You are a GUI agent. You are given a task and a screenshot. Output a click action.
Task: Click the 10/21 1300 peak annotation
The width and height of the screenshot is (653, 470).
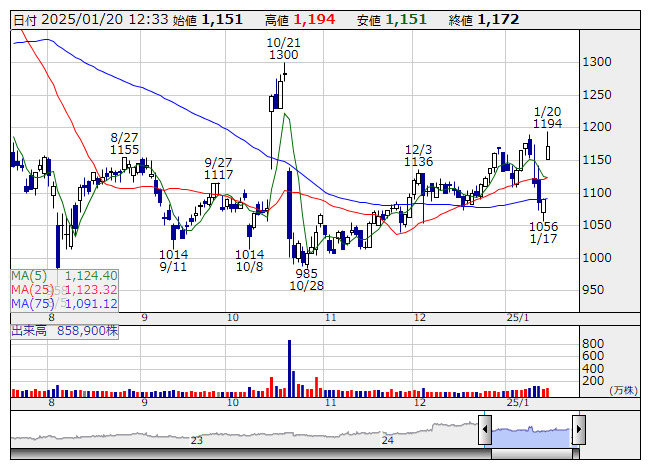click(284, 49)
